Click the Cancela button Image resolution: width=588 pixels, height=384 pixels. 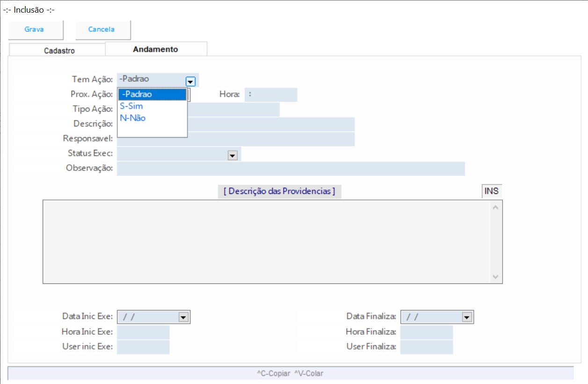102,30
